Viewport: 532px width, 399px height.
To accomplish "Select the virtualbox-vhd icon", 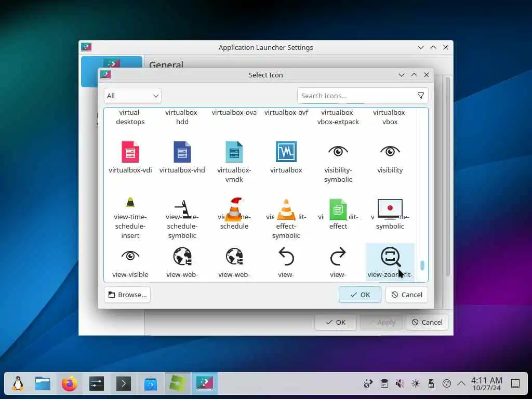I will (182, 152).
